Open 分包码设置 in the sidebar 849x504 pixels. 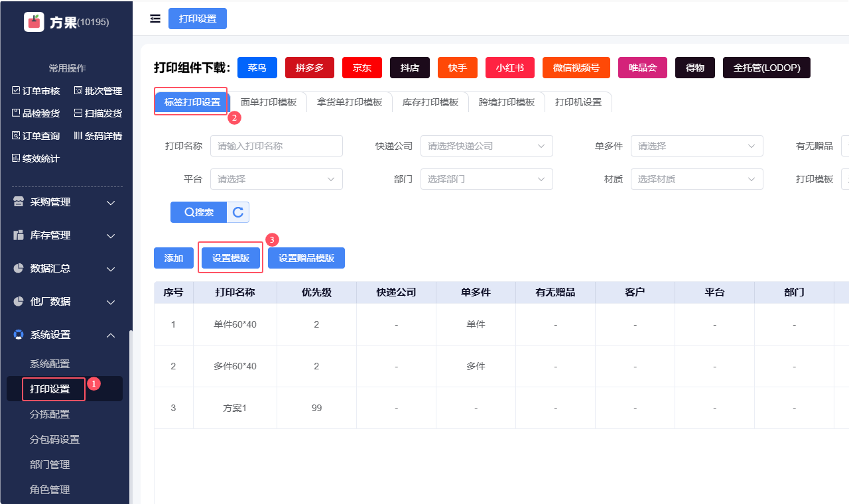point(54,440)
